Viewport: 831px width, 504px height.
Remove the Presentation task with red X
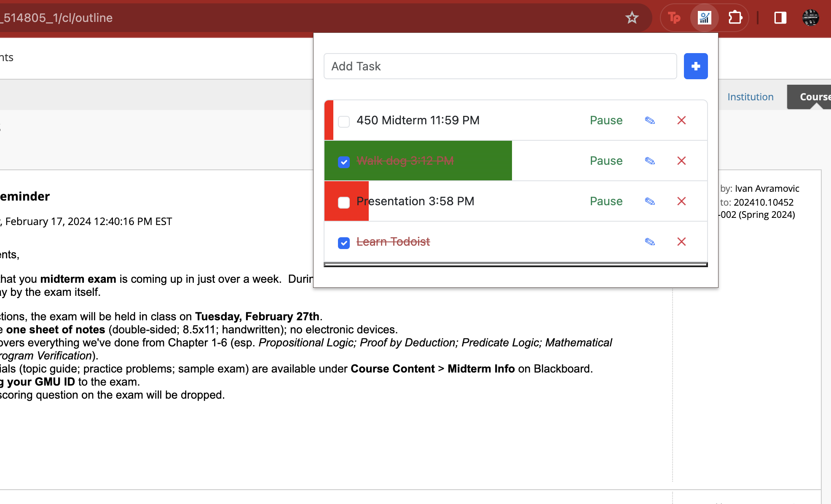681,201
